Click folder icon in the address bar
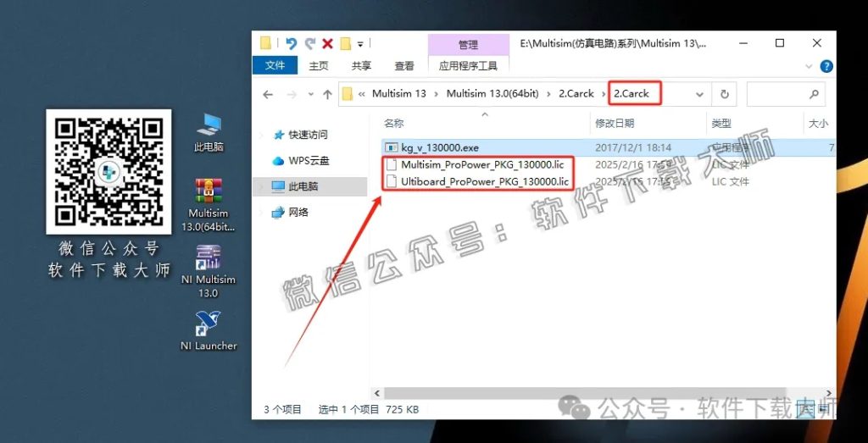 [x=348, y=94]
